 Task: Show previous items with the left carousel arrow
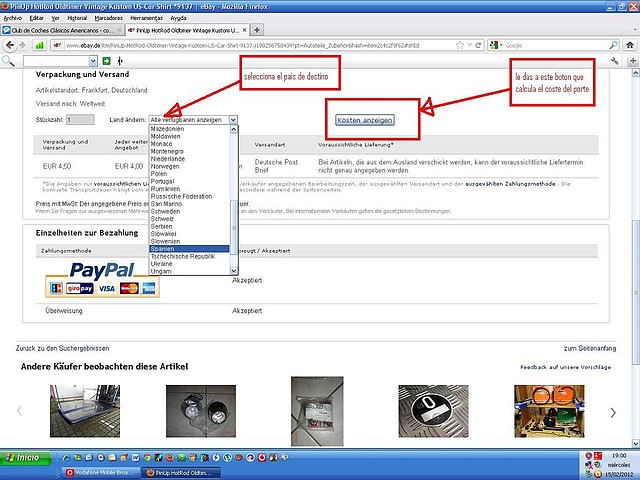(19, 411)
